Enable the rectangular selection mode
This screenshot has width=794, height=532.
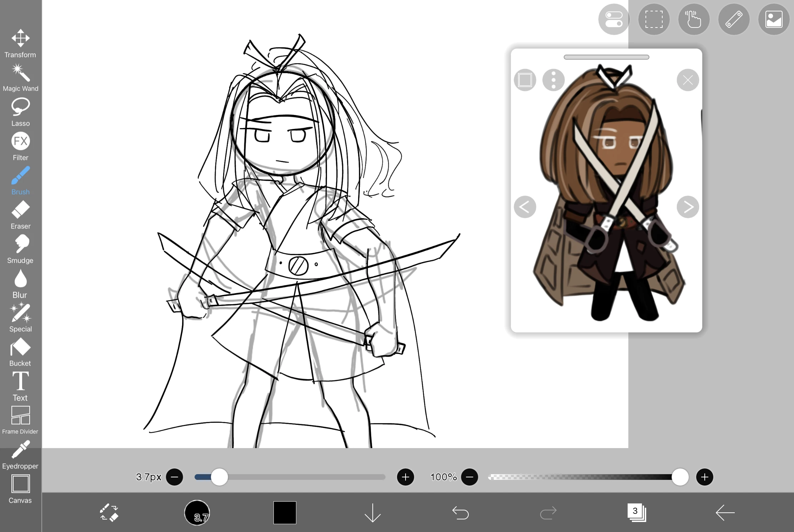click(x=654, y=20)
